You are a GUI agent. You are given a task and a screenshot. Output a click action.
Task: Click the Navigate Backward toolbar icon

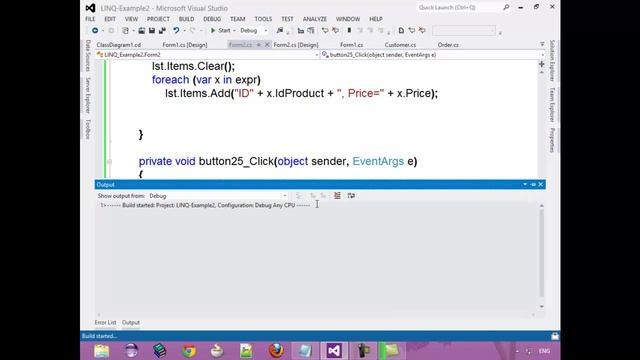tap(95, 31)
